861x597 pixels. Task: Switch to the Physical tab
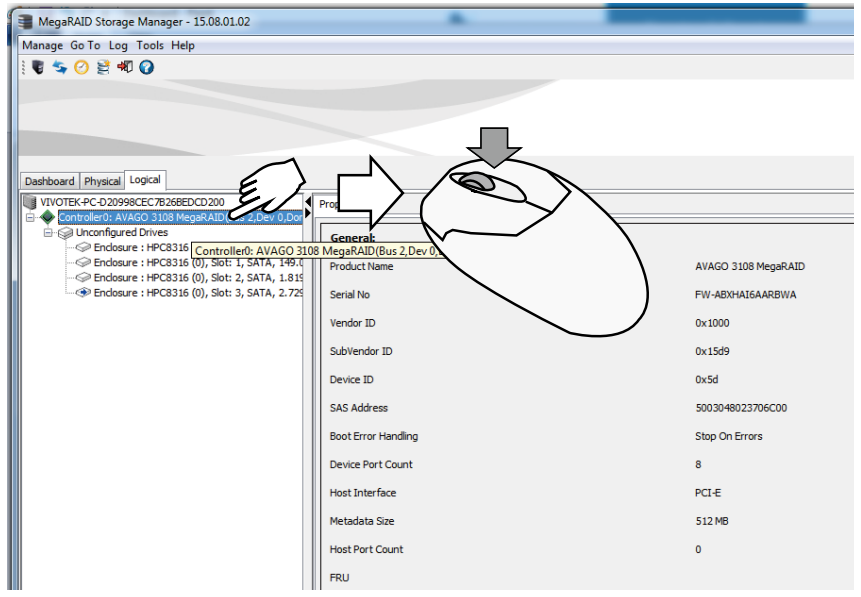coord(102,181)
